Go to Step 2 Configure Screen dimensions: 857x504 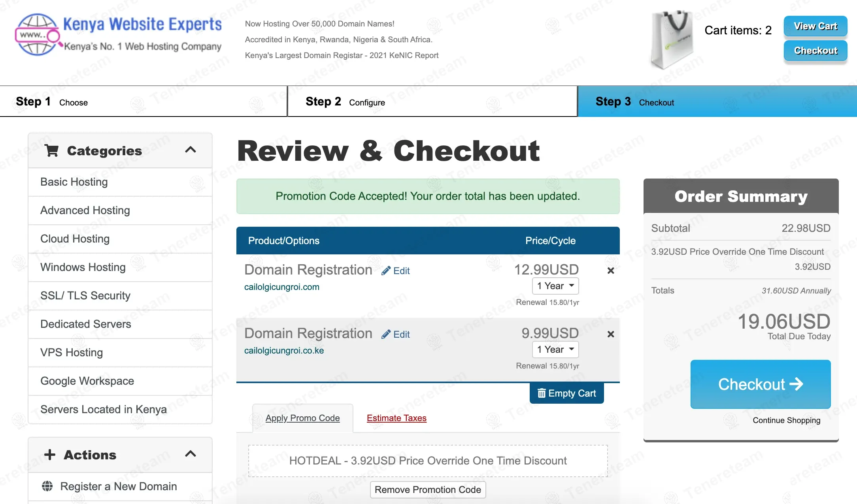click(x=432, y=102)
